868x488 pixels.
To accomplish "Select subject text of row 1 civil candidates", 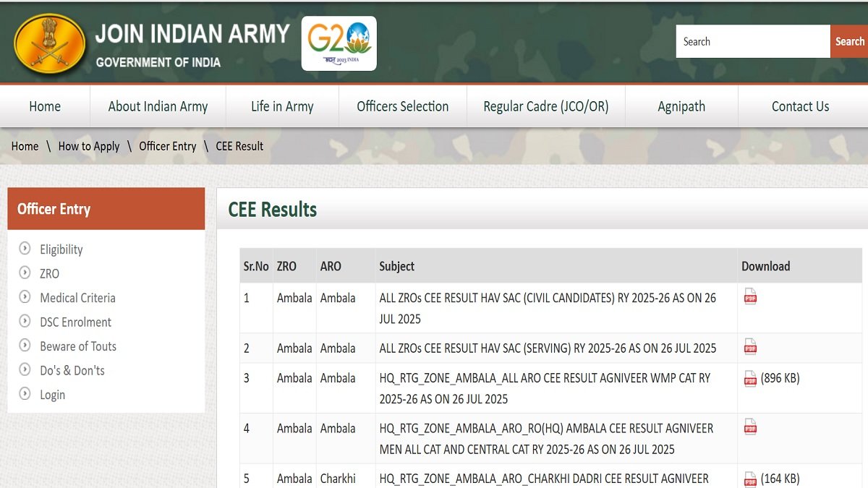I will 548,308.
